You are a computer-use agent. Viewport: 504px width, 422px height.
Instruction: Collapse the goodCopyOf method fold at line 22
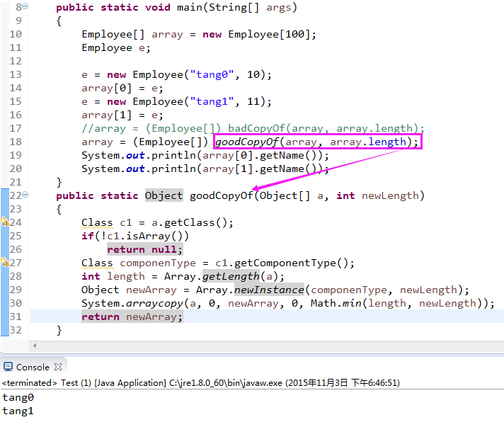tap(25, 195)
